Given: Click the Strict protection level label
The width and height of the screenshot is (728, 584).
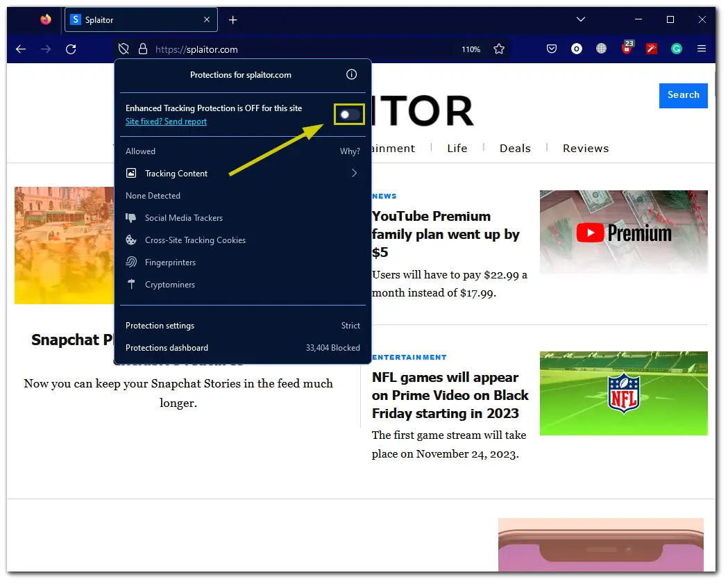Looking at the screenshot, I should pos(350,326).
